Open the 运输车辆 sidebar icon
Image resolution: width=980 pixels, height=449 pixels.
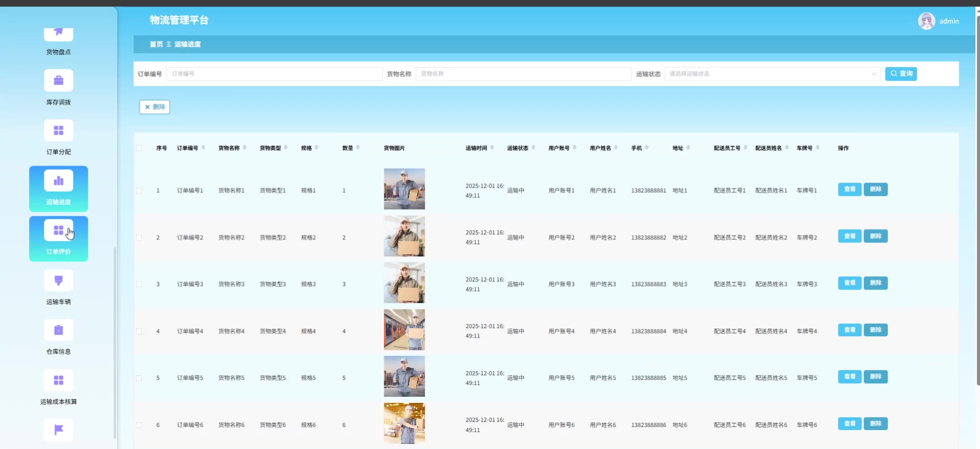[58, 280]
